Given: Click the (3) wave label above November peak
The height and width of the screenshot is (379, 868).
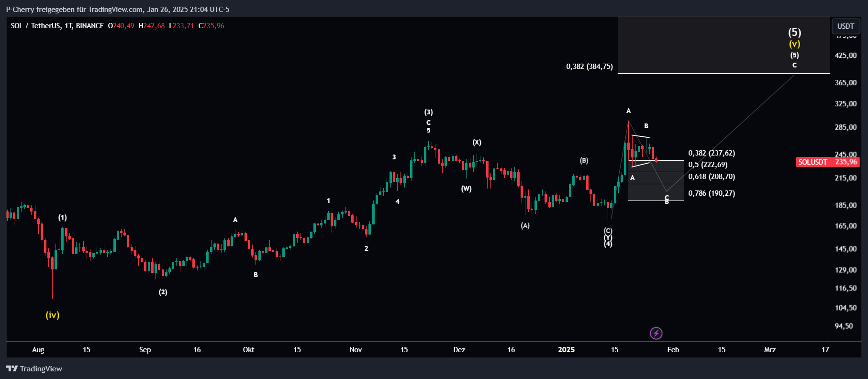Looking at the screenshot, I should (x=428, y=112).
